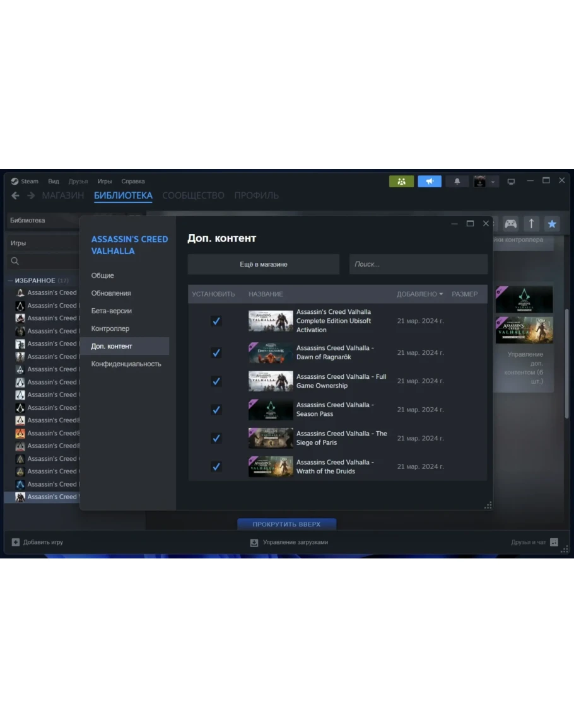Image resolution: width=574 pixels, height=728 pixels.
Task: Click the blue favorite star icon
Action: [552, 224]
